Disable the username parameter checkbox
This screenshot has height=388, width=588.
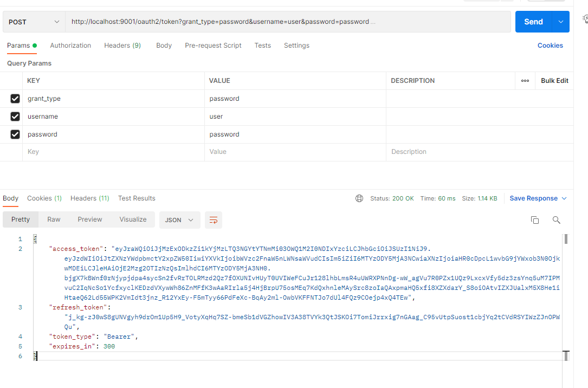[15, 117]
